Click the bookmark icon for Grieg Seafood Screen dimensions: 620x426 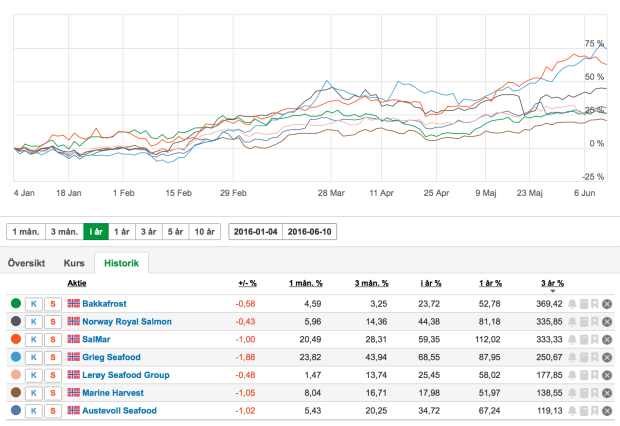pos(594,357)
